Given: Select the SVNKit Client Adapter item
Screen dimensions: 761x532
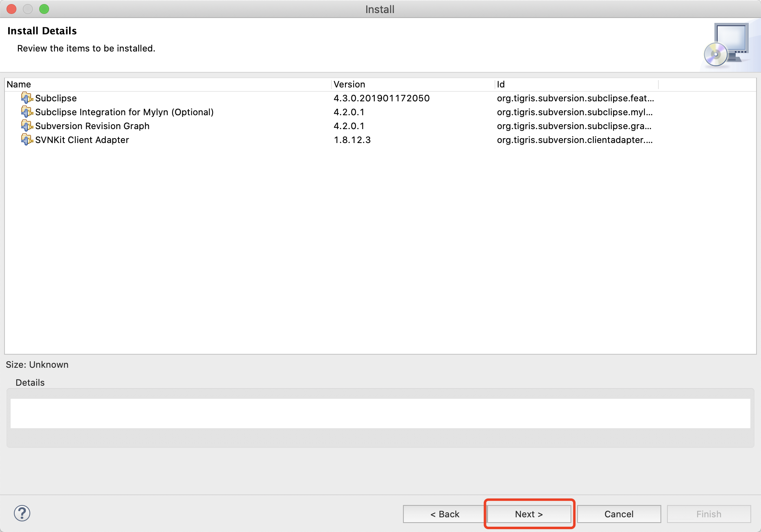Looking at the screenshot, I should 82,140.
